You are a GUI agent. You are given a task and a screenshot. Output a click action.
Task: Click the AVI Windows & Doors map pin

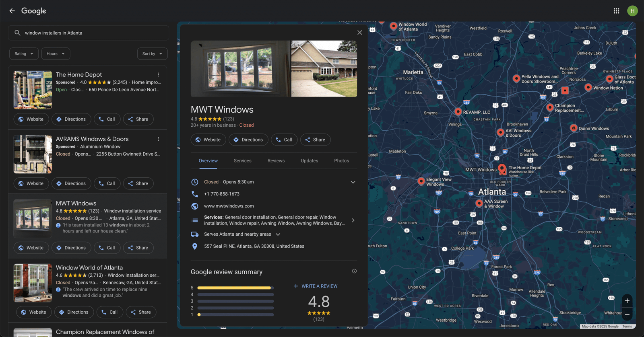(500, 133)
